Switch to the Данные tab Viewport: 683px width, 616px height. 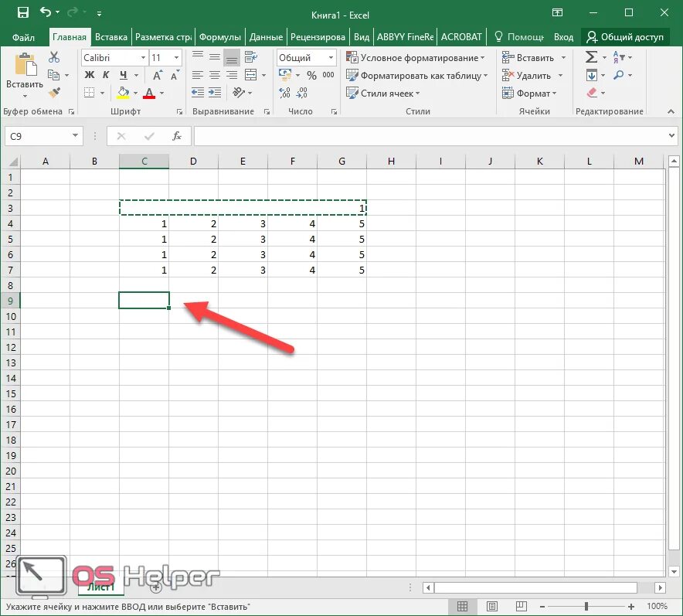266,37
